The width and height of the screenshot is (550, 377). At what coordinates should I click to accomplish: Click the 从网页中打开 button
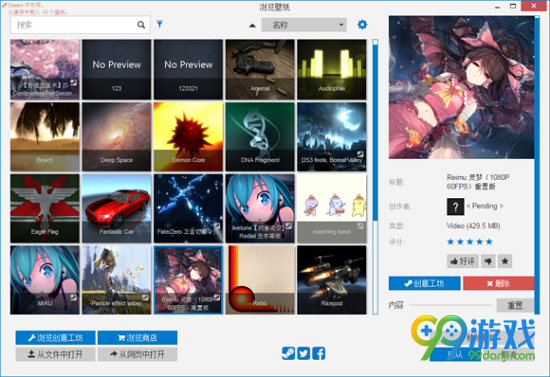tap(138, 354)
